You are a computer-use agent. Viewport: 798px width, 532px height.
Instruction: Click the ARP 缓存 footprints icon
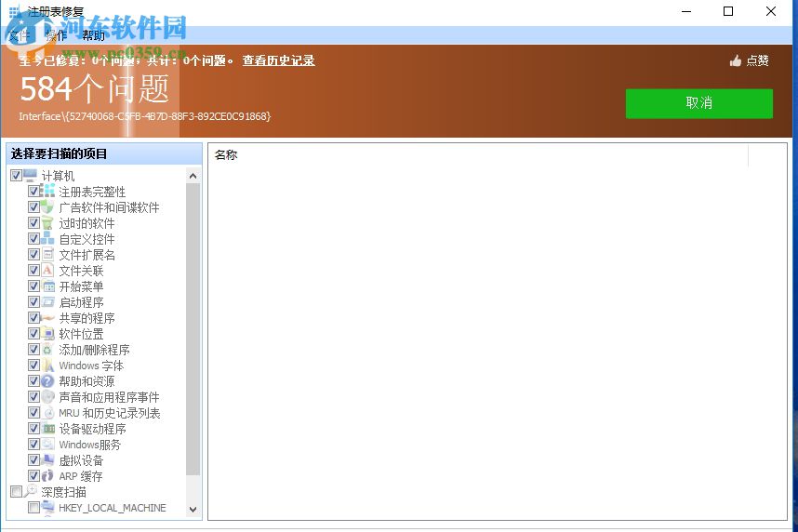47,476
